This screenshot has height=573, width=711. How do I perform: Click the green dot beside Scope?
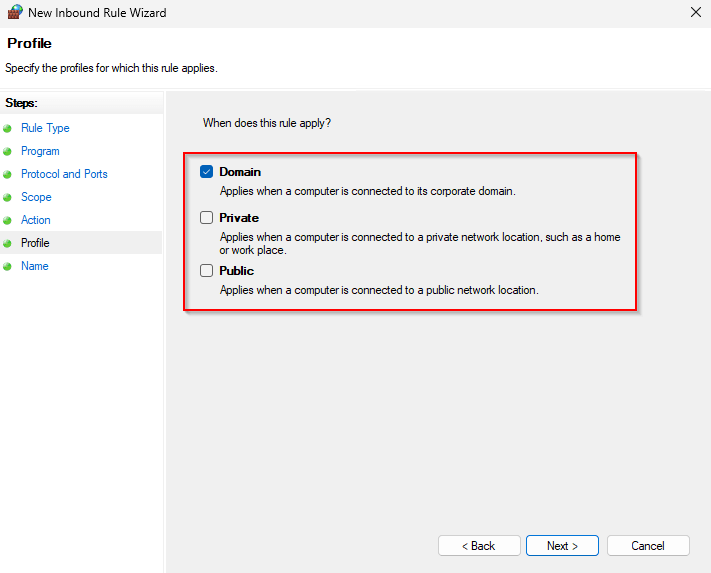tap(8, 198)
